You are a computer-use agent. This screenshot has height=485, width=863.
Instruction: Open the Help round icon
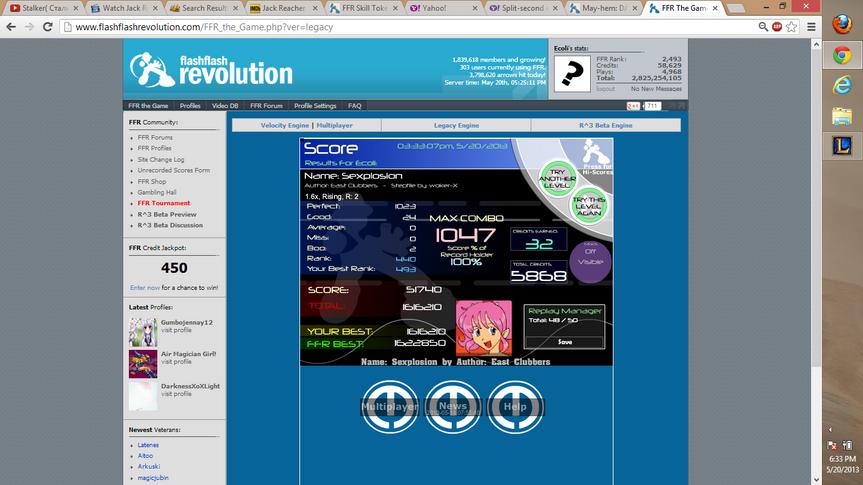515,407
